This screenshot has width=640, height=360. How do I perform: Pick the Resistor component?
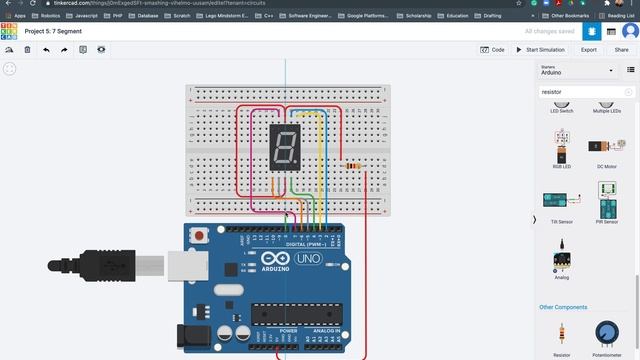(x=562, y=339)
